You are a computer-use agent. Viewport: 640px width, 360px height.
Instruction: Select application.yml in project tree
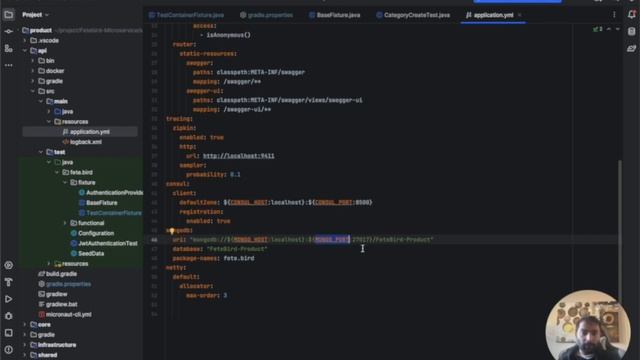click(89, 132)
